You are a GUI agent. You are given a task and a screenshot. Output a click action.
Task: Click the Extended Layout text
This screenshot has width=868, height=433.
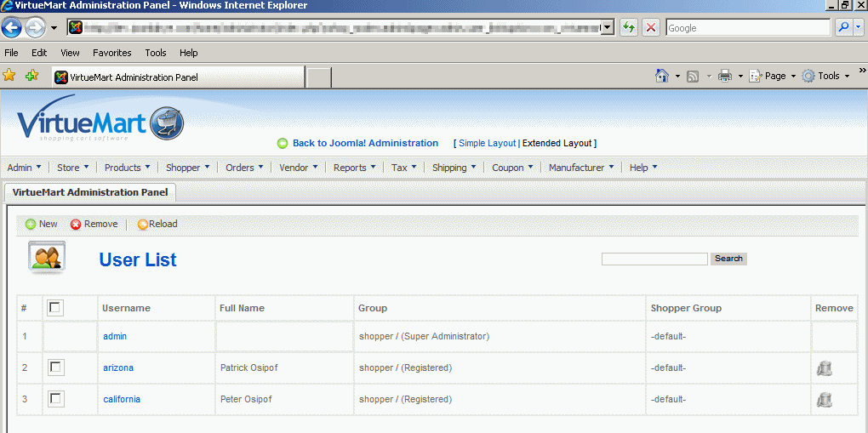pos(557,143)
